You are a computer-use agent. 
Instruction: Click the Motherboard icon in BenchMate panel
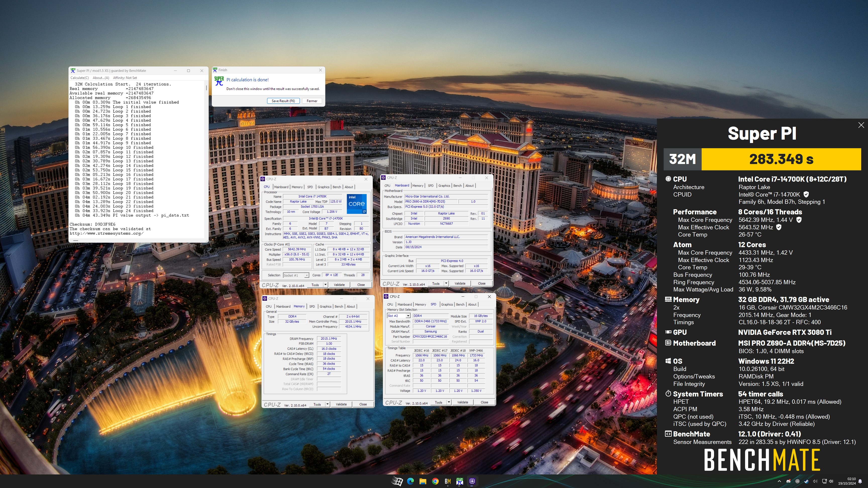click(x=668, y=342)
